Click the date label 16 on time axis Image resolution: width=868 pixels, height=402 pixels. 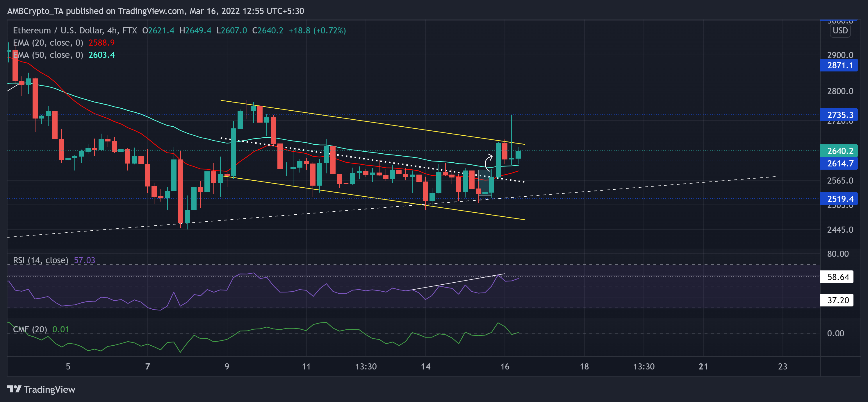tap(505, 366)
